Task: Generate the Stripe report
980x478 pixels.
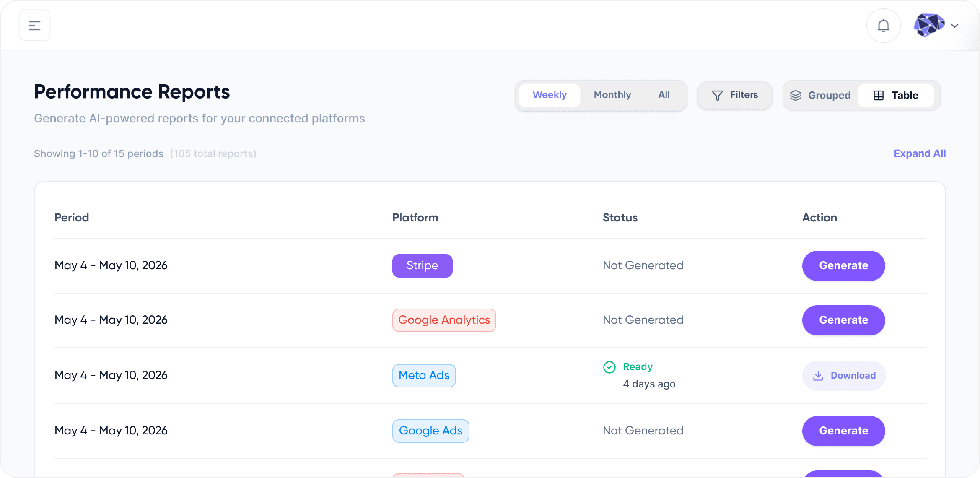Action: [843, 266]
